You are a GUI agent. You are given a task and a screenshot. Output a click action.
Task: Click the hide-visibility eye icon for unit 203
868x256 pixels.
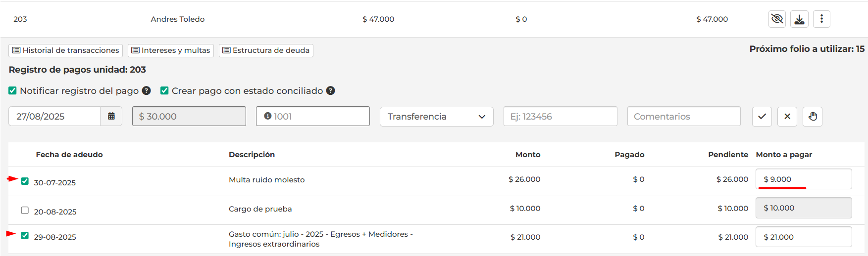[x=777, y=19]
